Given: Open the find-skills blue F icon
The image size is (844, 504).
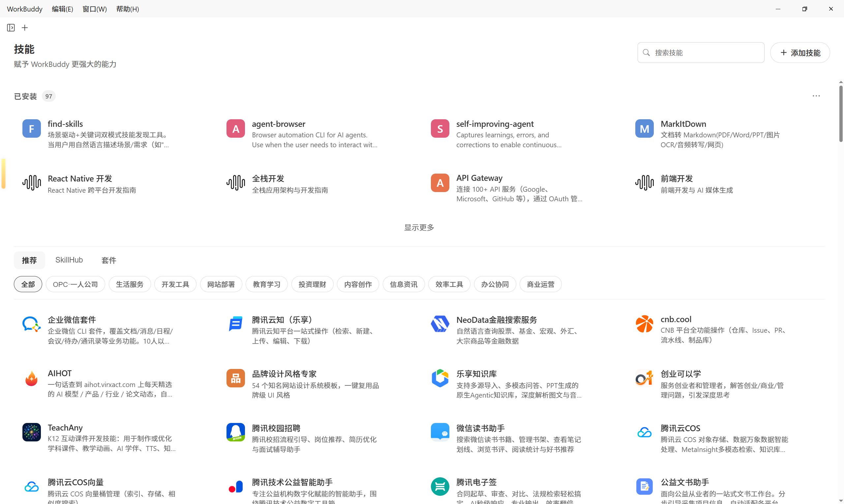Looking at the screenshot, I should click(x=32, y=128).
